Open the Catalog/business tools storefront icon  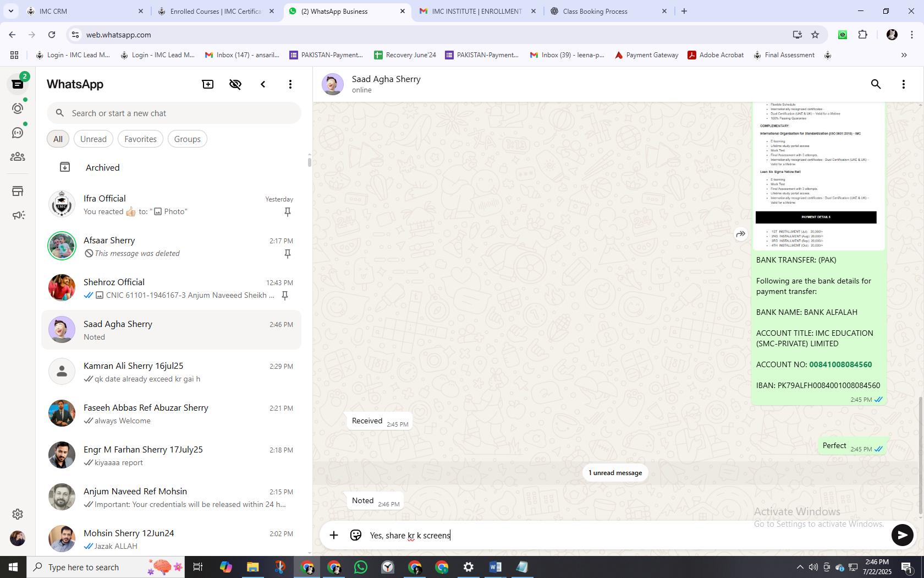[x=18, y=191]
